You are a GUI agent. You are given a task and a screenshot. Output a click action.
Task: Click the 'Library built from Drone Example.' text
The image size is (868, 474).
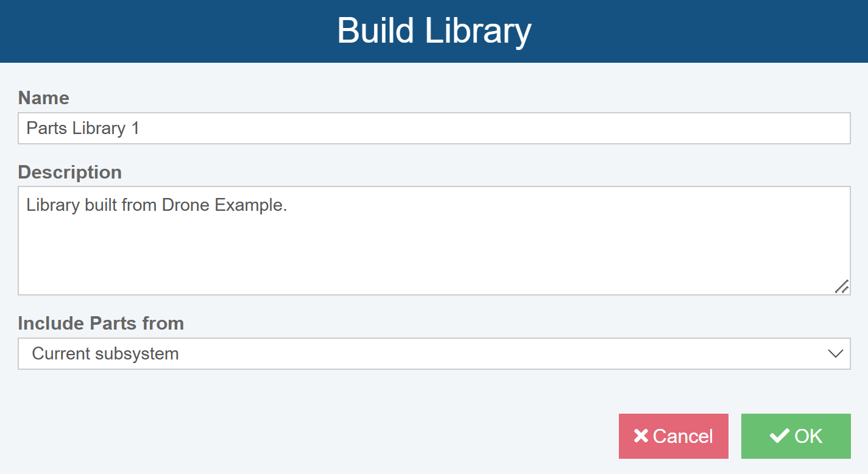157,205
